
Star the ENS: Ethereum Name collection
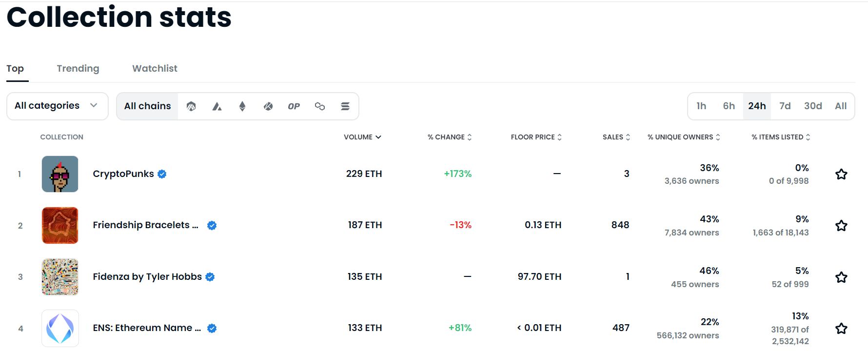(x=841, y=329)
